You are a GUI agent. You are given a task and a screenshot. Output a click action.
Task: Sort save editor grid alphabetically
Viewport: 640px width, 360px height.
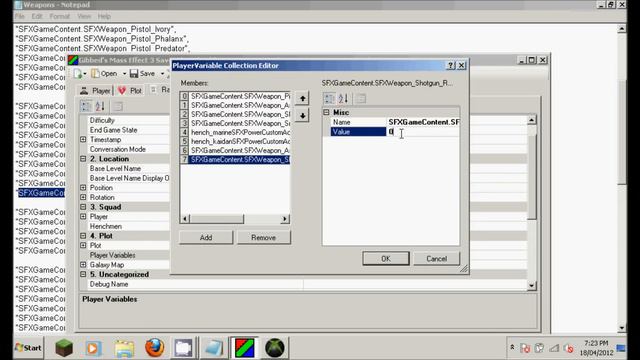click(x=100, y=107)
